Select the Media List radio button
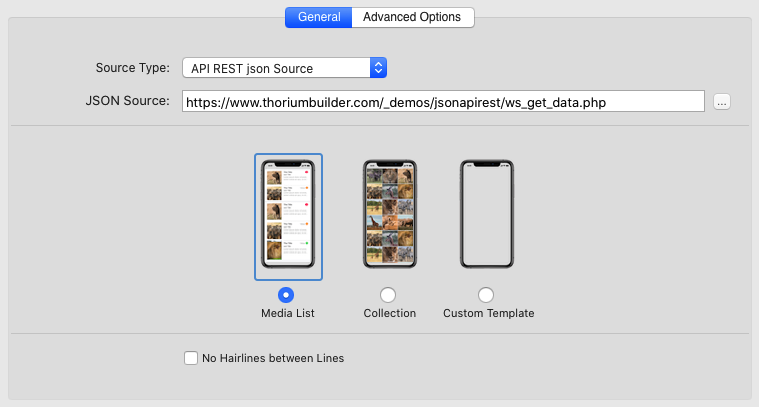The image size is (759, 407). tap(287, 295)
